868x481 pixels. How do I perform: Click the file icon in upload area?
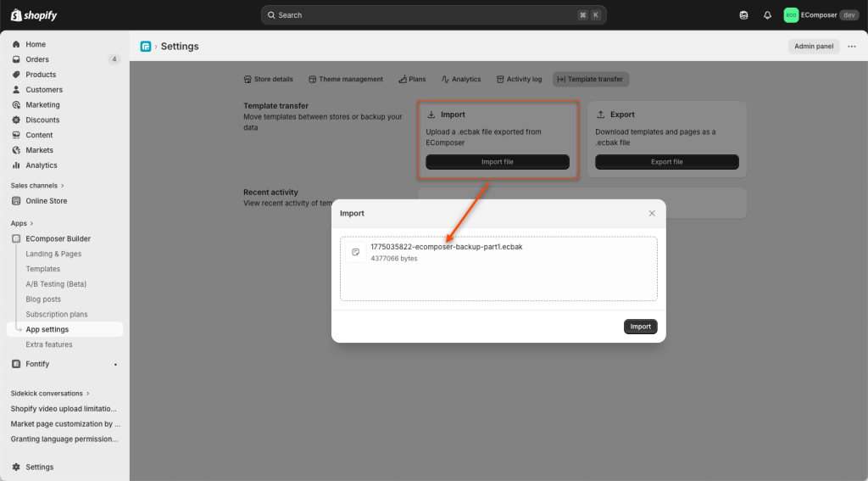356,252
